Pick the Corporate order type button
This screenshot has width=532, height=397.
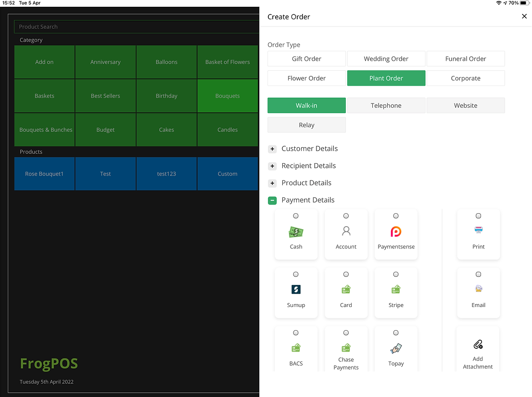pos(465,78)
